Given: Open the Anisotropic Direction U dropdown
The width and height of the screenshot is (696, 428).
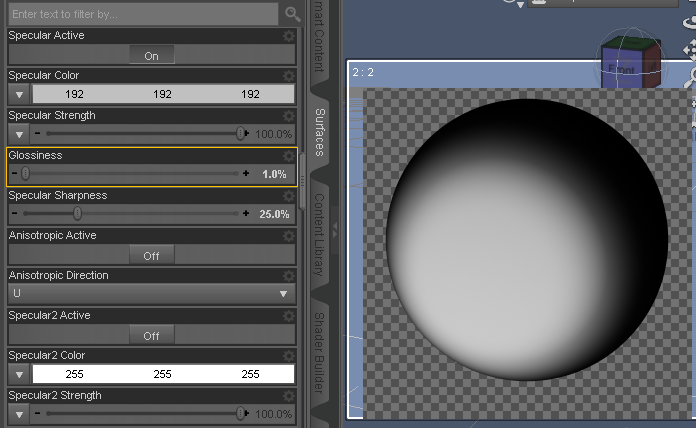Looking at the screenshot, I should (x=152, y=293).
